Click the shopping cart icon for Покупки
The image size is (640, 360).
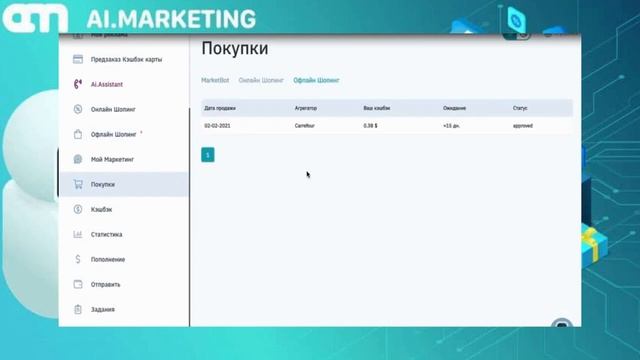click(x=78, y=184)
